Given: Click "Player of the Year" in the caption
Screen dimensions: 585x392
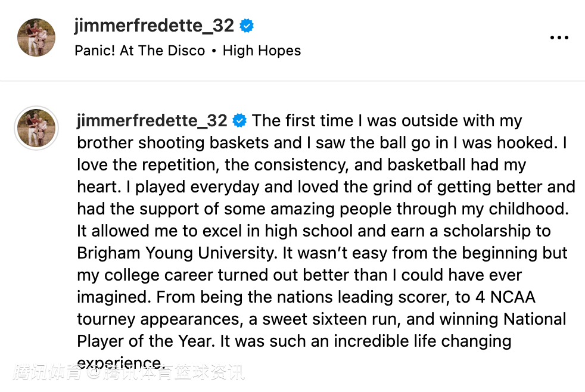Looking at the screenshot, I should point(145,341).
